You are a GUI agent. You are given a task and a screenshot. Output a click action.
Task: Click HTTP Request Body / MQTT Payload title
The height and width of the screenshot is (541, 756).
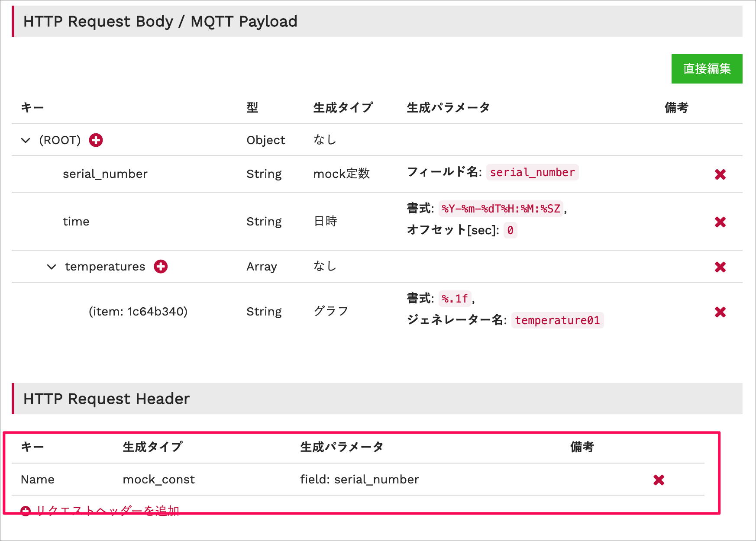click(160, 21)
